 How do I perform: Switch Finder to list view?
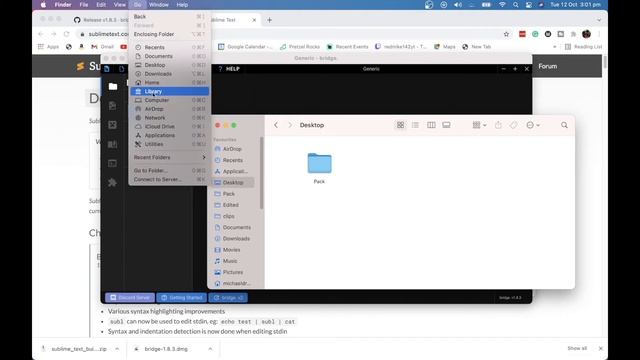point(415,125)
